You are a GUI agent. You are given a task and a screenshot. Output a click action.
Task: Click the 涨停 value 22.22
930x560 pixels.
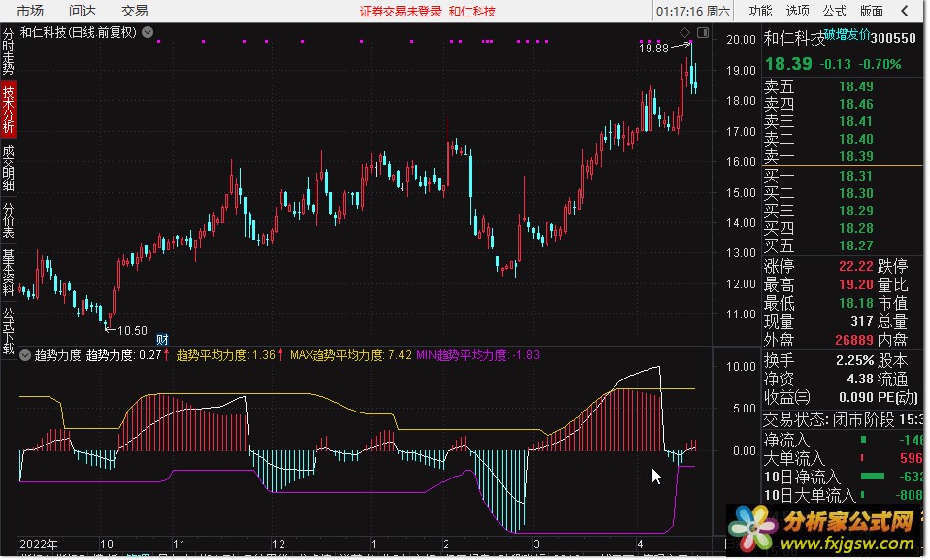click(x=856, y=266)
